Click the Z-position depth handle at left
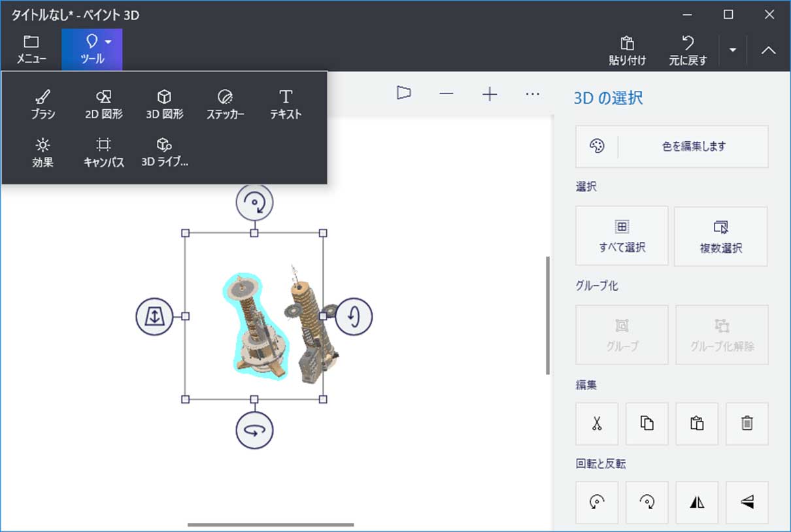The width and height of the screenshot is (791, 532). [x=155, y=316]
